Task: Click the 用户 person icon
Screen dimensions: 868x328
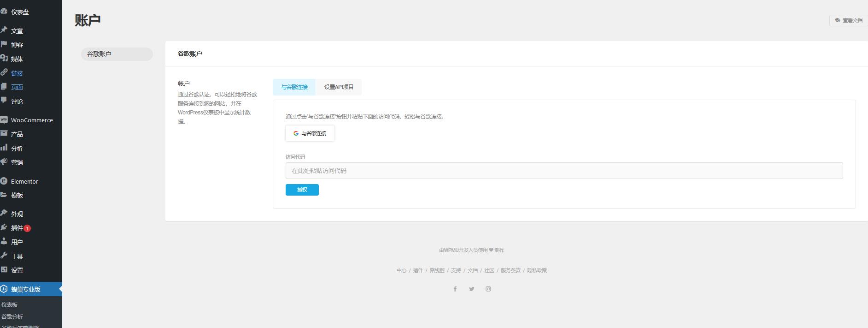Action: pos(4,241)
